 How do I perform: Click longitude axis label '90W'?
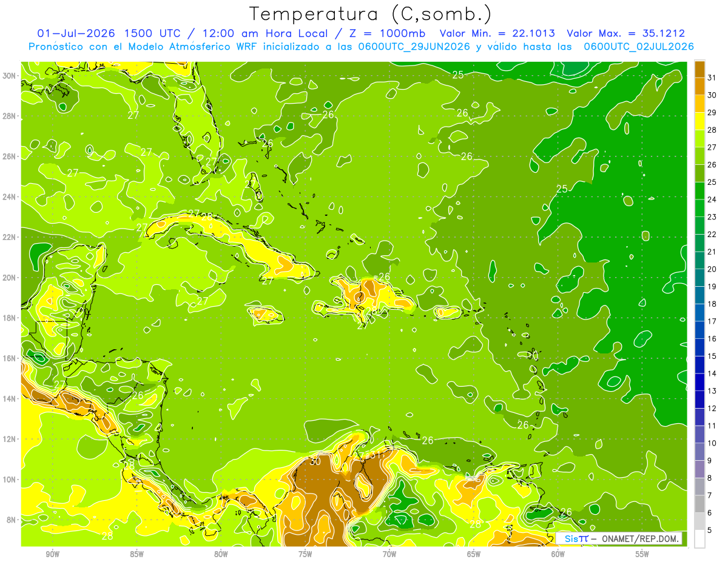click(53, 554)
